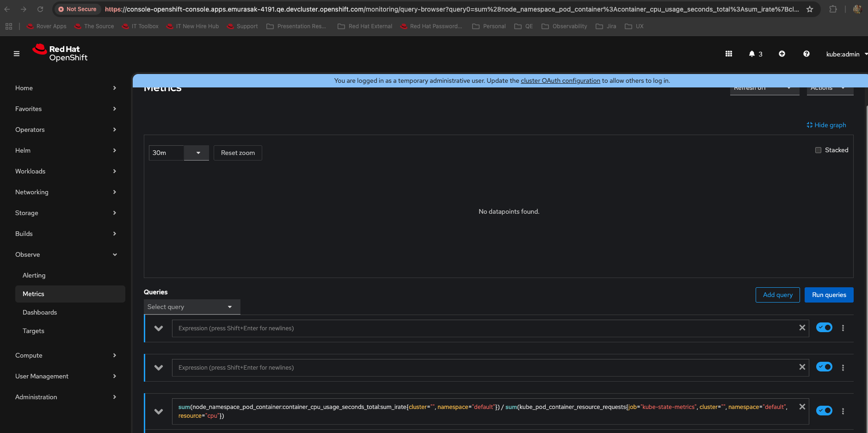This screenshot has width=868, height=433.
Task: Disable the second query toggle switch
Action: [x=824, y=367]
